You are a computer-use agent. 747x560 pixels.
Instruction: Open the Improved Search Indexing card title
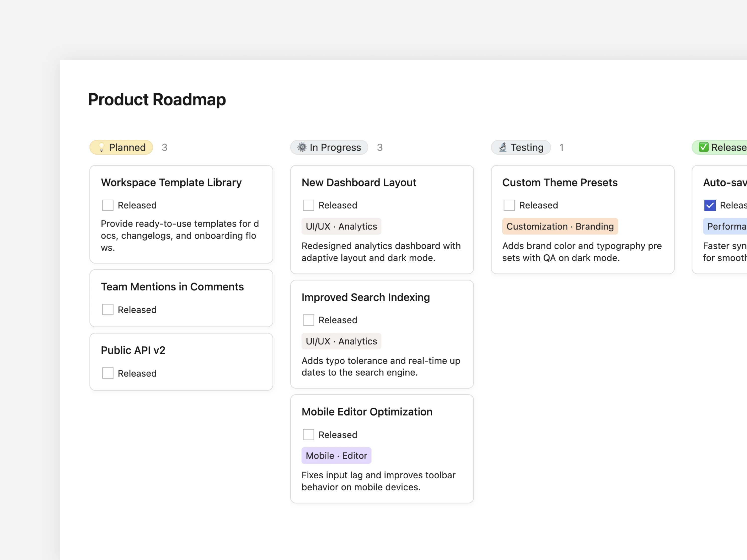tap(365, 297)
